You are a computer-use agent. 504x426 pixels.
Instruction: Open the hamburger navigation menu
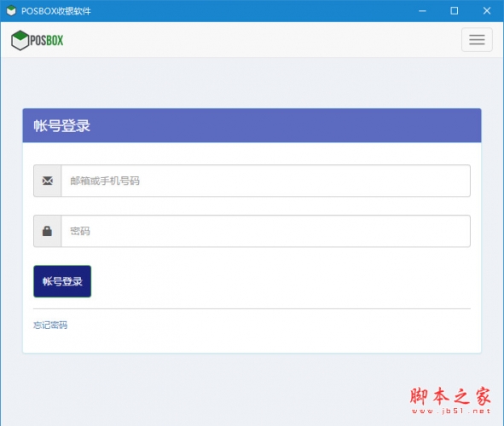pos(477,40)
